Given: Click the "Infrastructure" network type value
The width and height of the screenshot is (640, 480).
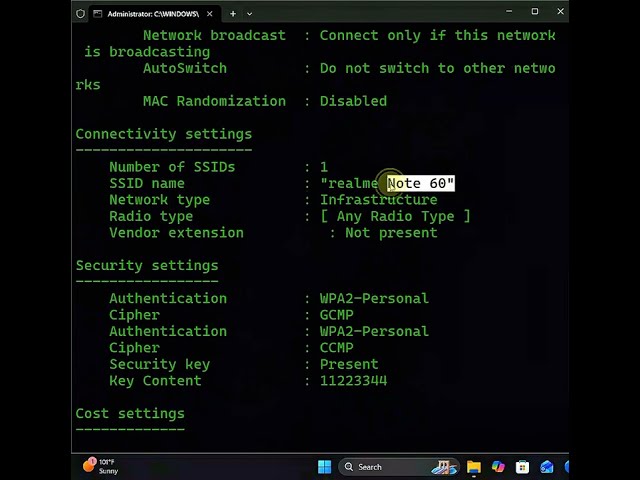Looking at the screenshot, I should [378, 200].
